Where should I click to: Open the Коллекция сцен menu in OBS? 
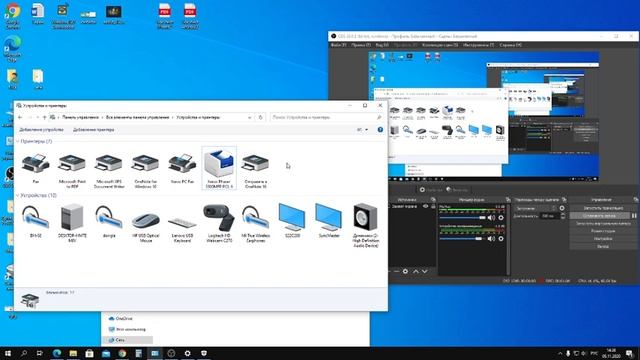click(440, 45)
